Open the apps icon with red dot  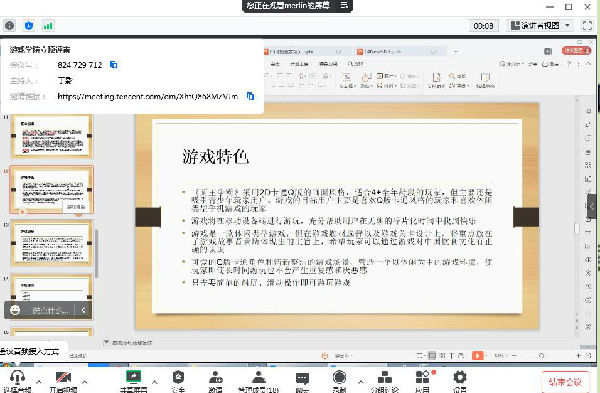[x=422, y=380]
